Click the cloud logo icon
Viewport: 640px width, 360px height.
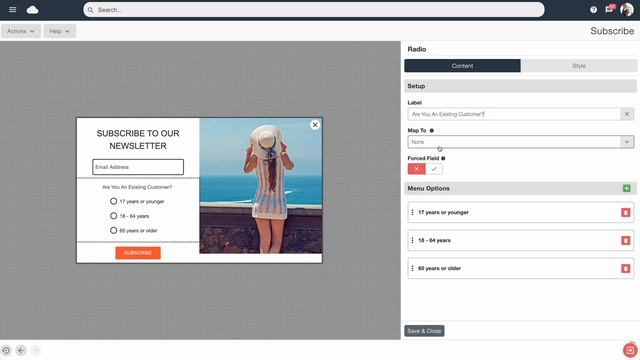[32, 10]
